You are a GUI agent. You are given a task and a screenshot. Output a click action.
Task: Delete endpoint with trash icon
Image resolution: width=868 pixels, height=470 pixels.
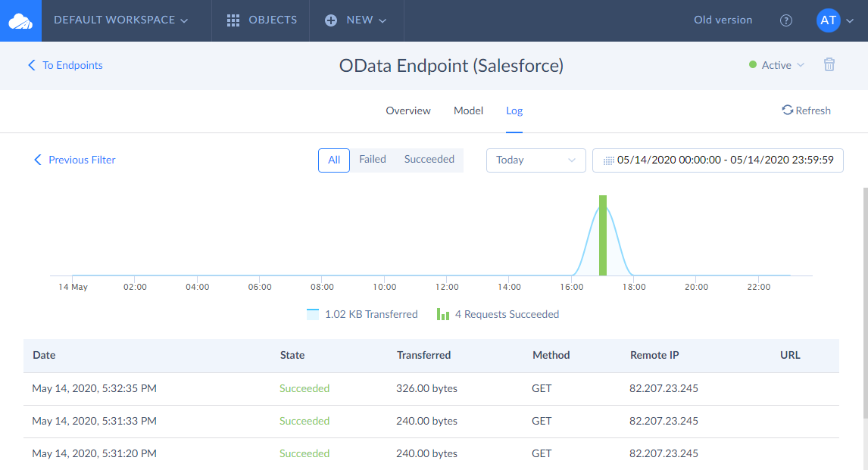(x=829, y=64)
